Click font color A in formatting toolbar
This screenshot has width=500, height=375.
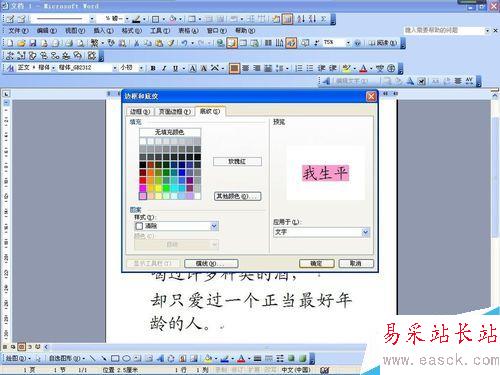click(x=363, y=68)
